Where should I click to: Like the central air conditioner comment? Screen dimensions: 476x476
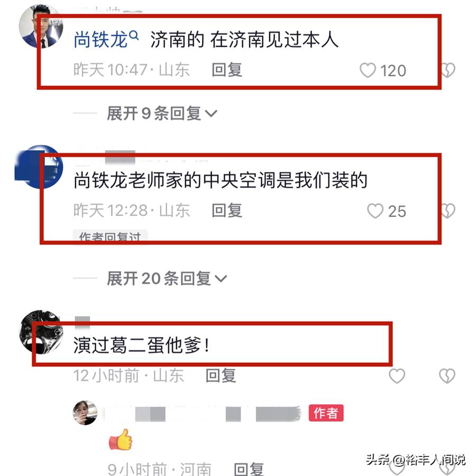[x=375, y=210]
